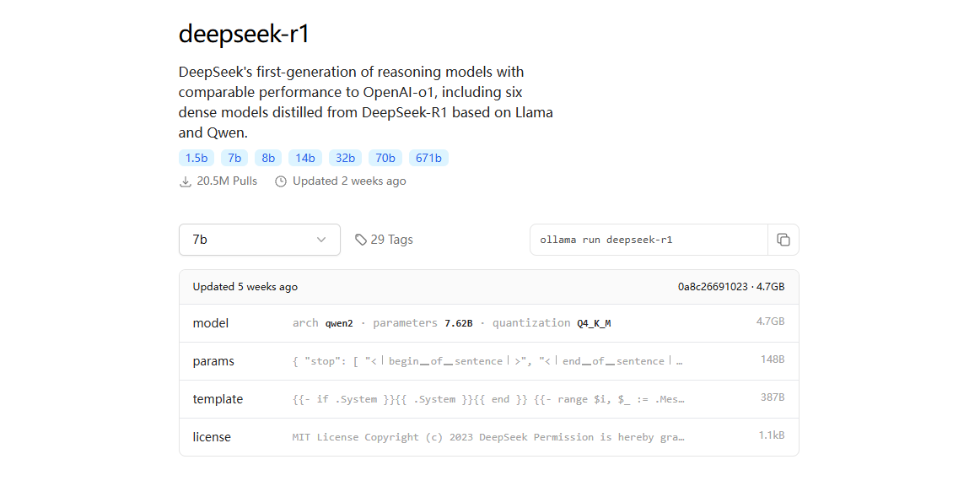This screenshot has height=481, width=980.
Task: Select the 671b size tag
Action: click(428, 158)
